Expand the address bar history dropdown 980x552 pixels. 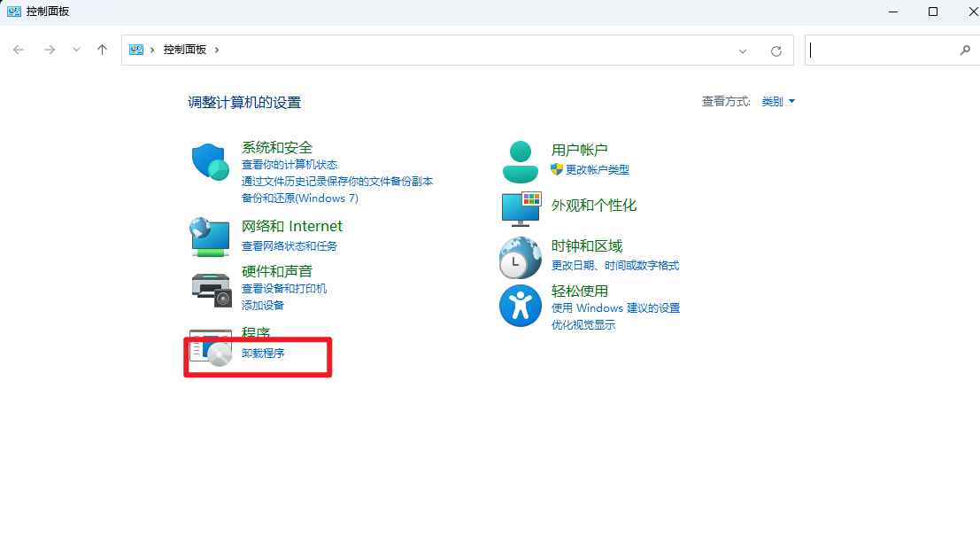(743, 51)
